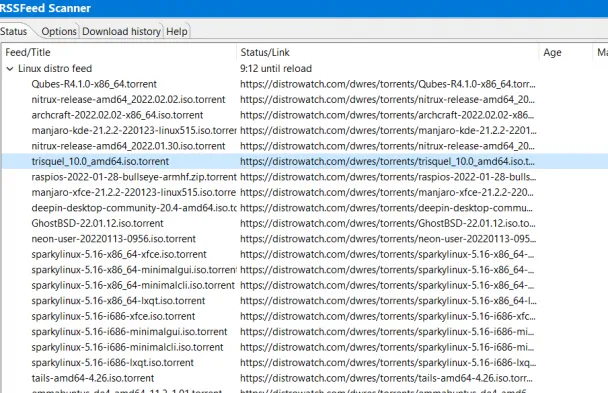
Task: Sort by the Status/Link column header
Action: [x=388, y=52]
